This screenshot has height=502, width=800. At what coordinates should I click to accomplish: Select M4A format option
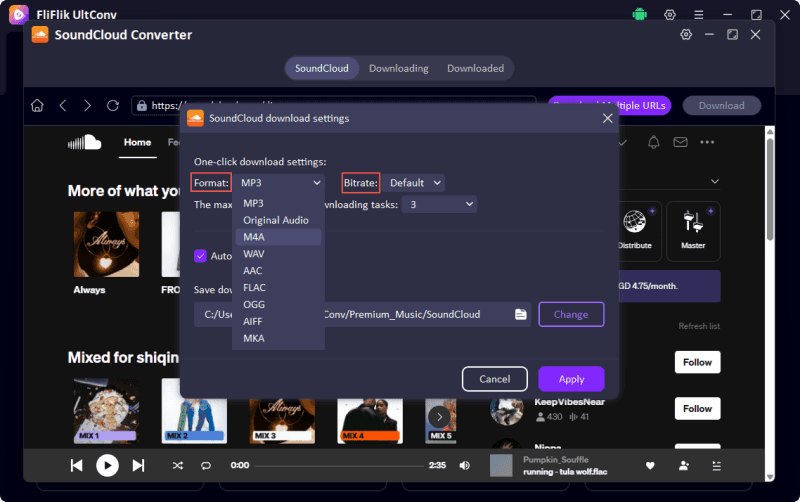pyautogui.click(x=278, y=237)
